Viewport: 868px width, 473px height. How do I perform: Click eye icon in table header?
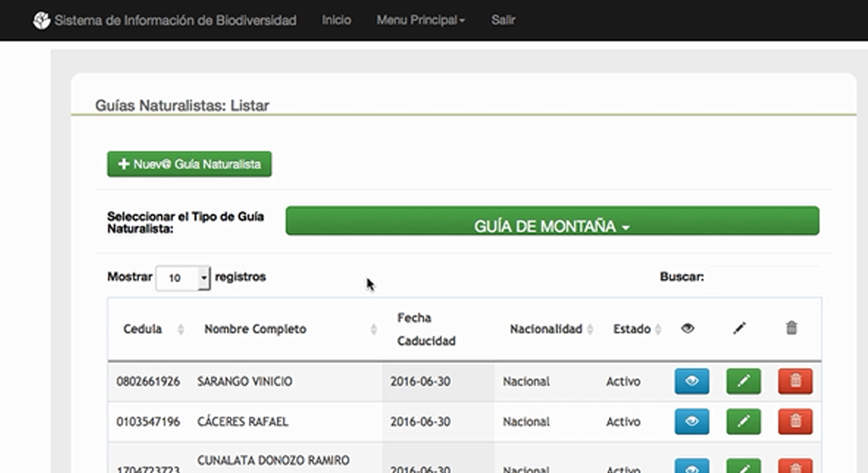pos(688,329)
